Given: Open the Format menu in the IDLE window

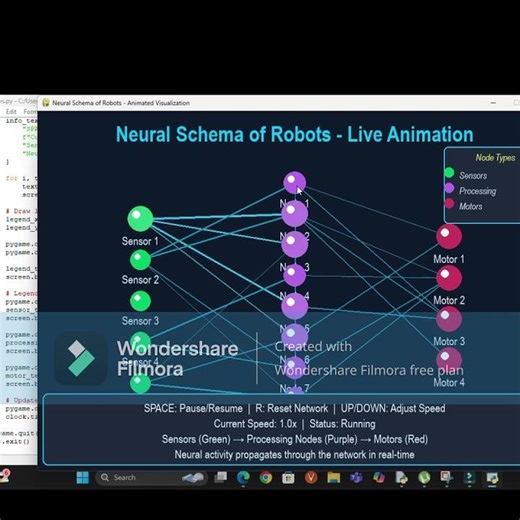Looking at the screenshot, I should 30,112.
